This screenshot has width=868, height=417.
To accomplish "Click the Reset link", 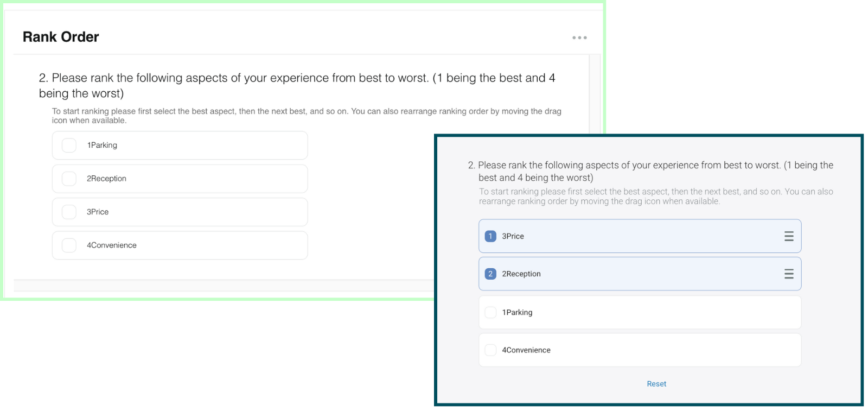I will (x=656, y=384).
